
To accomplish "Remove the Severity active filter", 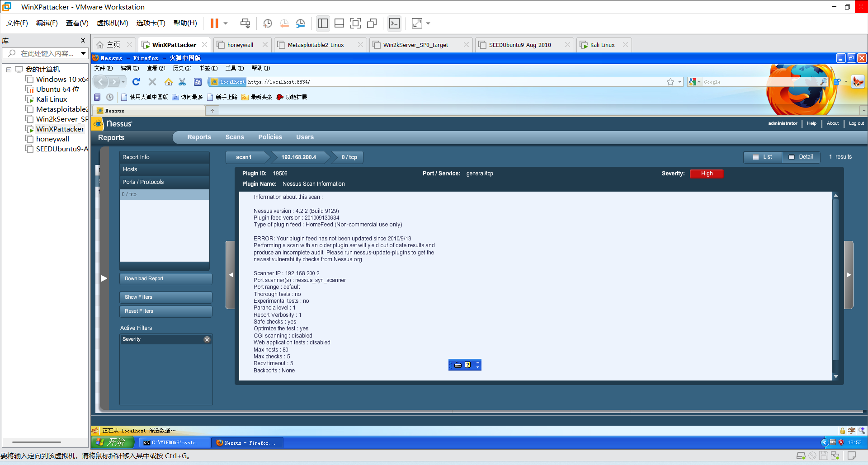I will [x=207, y=339].
